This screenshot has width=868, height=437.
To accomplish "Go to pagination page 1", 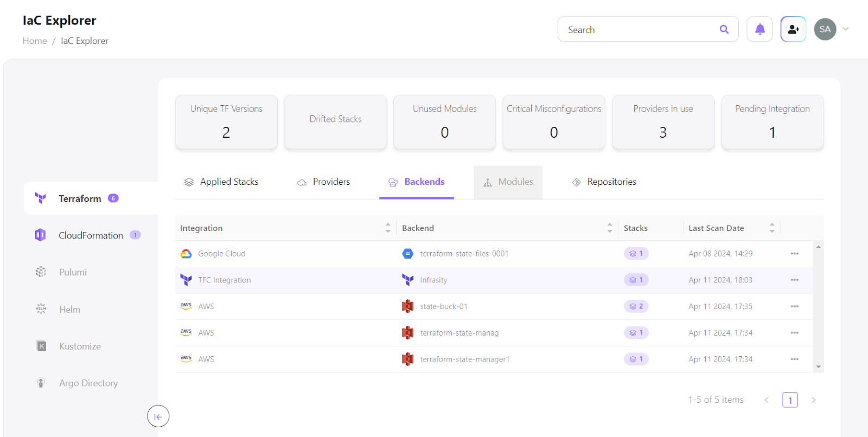I will click(790, 400).
